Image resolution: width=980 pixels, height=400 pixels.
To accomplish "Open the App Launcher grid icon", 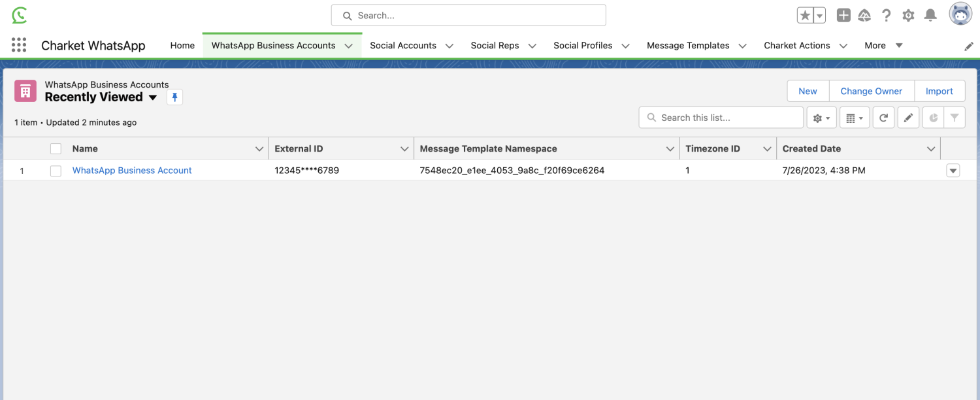I will pos(19,45).
